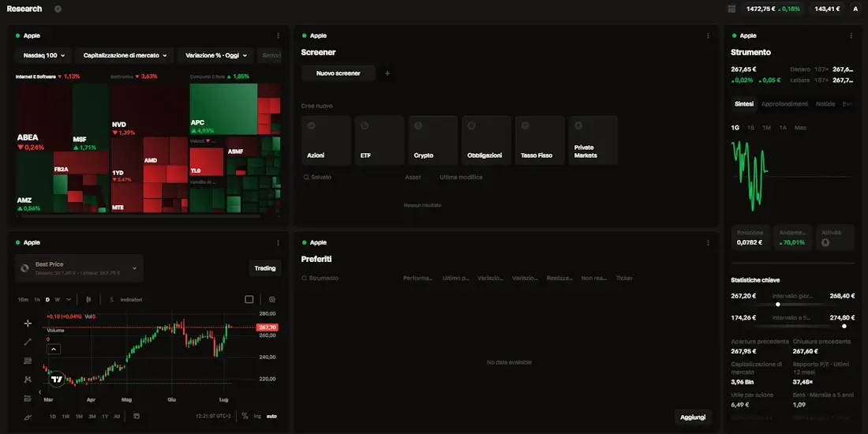
Task: Create a new ETF screener
Action: (x=380, y=140)
